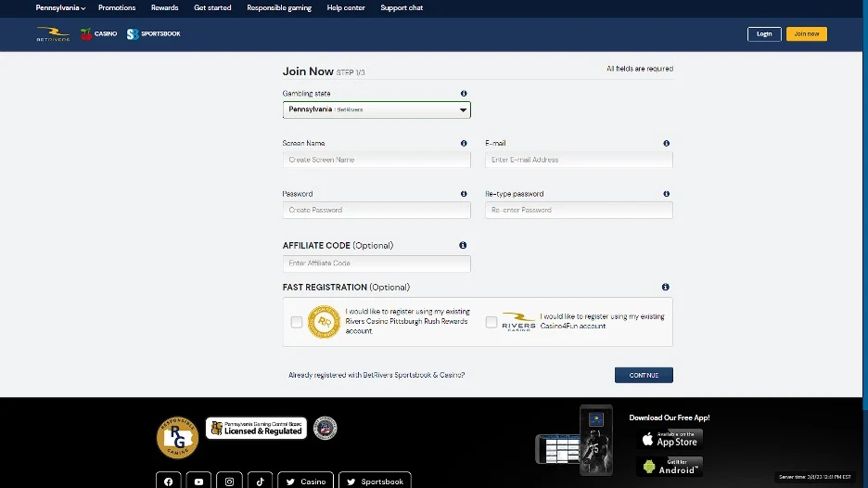Open the Responsible Gaming RG badge
868x488 pixels.
click(x=177, y=438)
